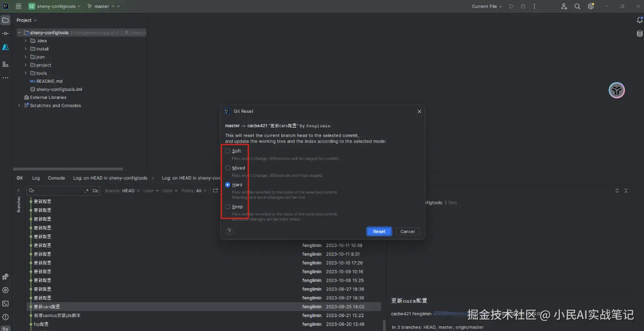Switch to the Git tab
Image resolution: width=644 pixels, height=331 pixels.
coord(20,178)
